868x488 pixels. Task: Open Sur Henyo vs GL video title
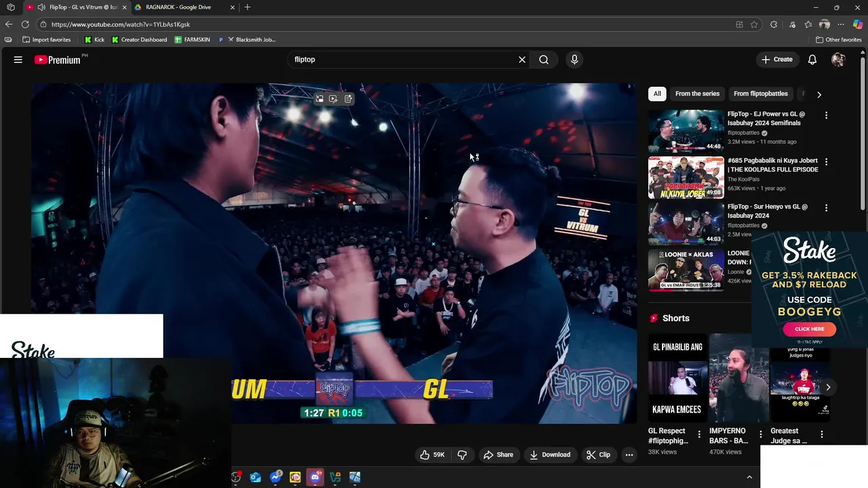pyautogui.click(x=768, y=211)
